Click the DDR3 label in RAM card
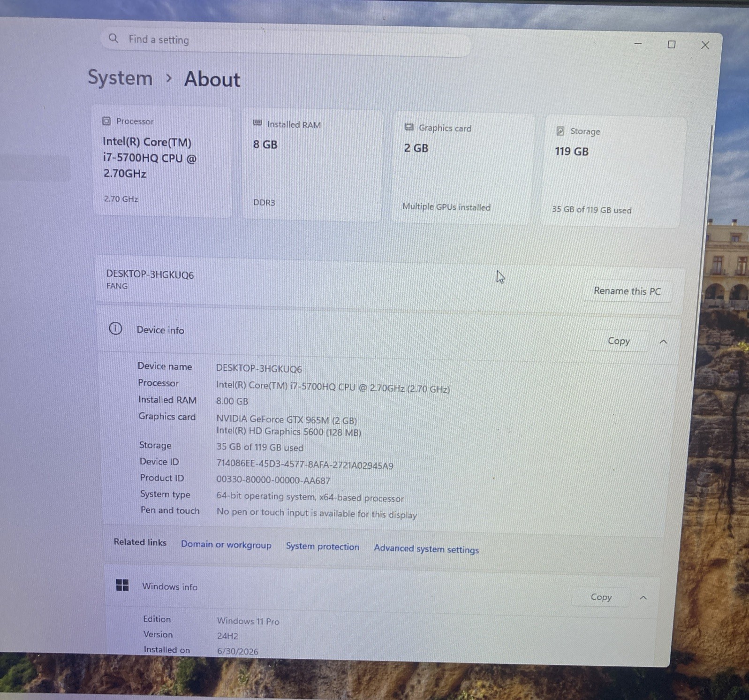This screenshot has width=749, height=700. pyautogui.click(x=264, y=203)
